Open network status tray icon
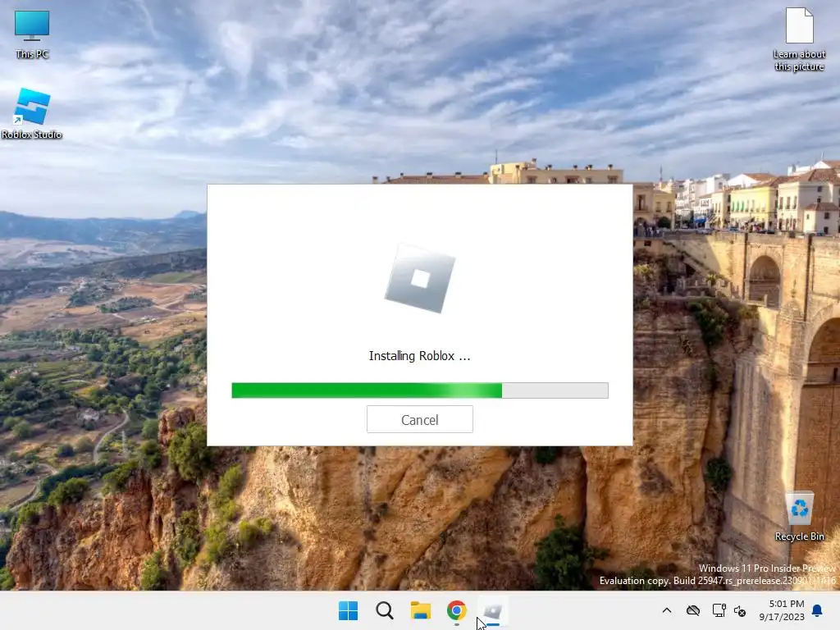Screen dimensions: 840x630 pyautogui.click(x=719, y=610)
